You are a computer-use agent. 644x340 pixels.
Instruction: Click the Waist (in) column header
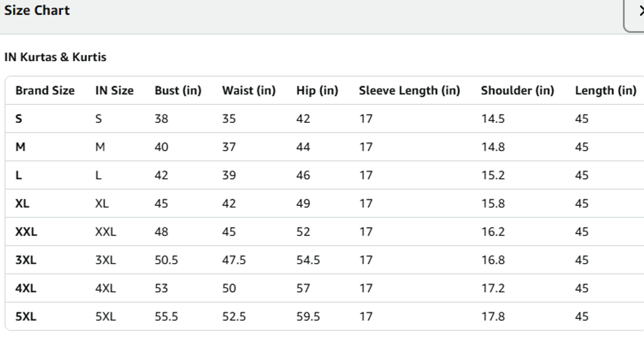[x=248, y=91]
